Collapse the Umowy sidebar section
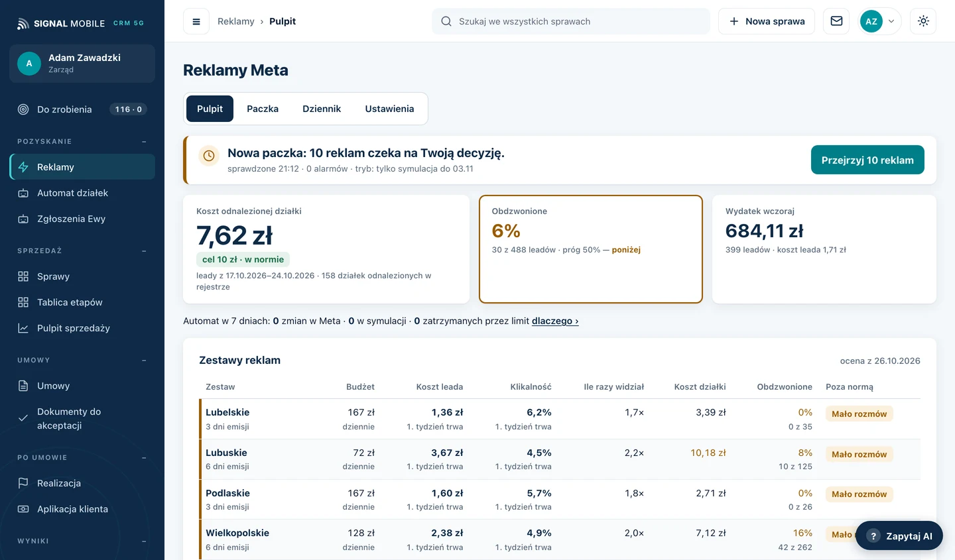This screenshot has height=560, width=955. click(x=144, y=360)
